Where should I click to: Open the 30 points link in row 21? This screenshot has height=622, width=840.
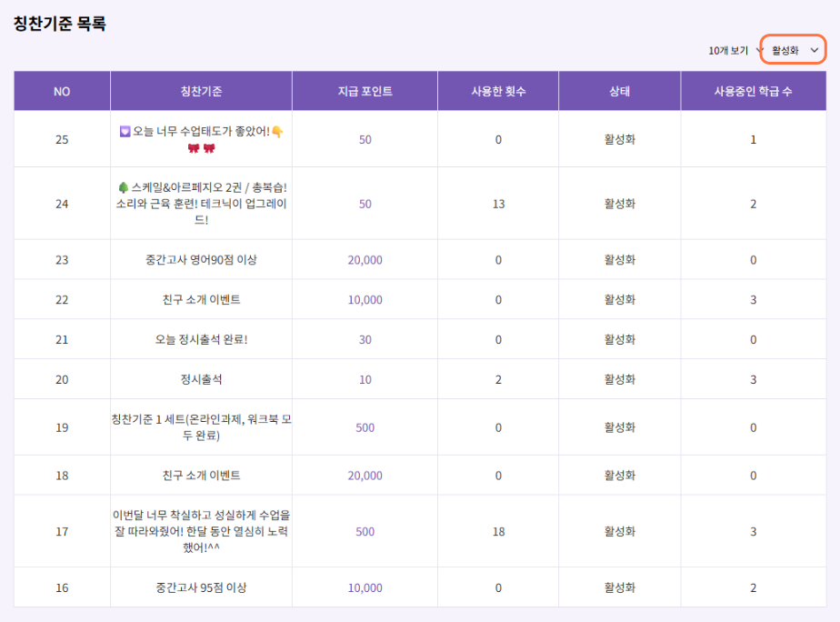(x=365, y=340)
